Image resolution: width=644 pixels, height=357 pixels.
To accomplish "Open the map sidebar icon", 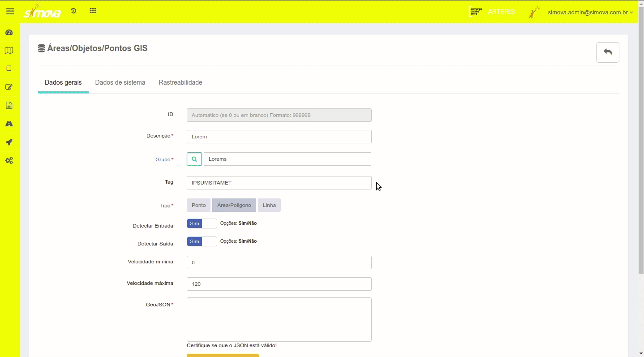I will pos(9,51).
